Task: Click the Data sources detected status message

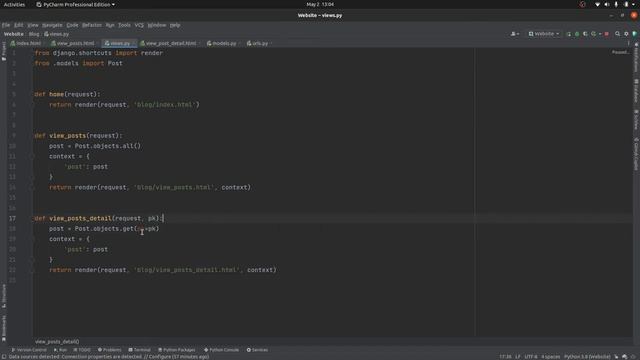Action: (109, 357)
